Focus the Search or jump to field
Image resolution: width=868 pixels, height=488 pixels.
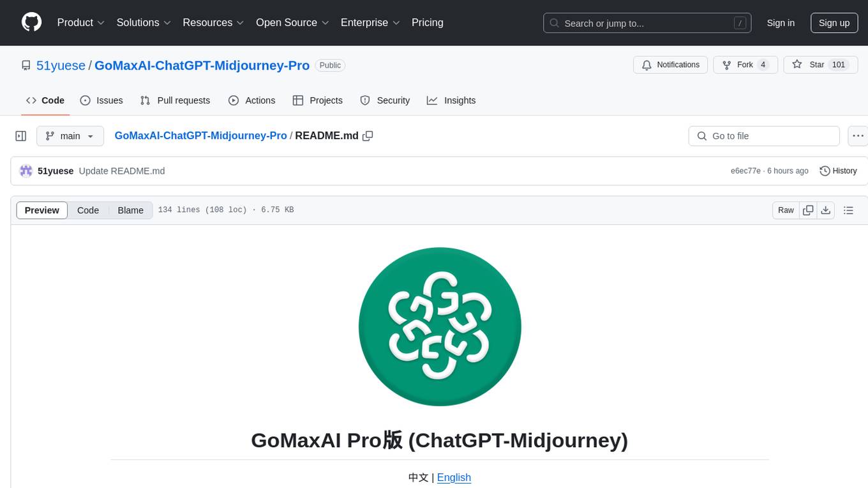coord(647,23)
